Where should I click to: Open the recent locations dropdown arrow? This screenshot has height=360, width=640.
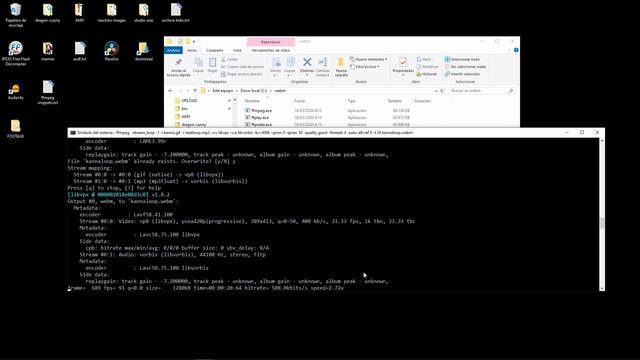click(x=188, y=91)
